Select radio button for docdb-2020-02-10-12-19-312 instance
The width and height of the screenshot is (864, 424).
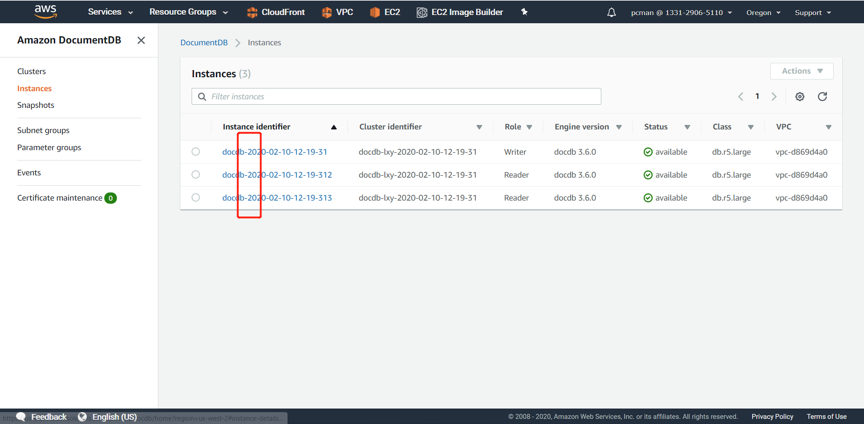196,175
